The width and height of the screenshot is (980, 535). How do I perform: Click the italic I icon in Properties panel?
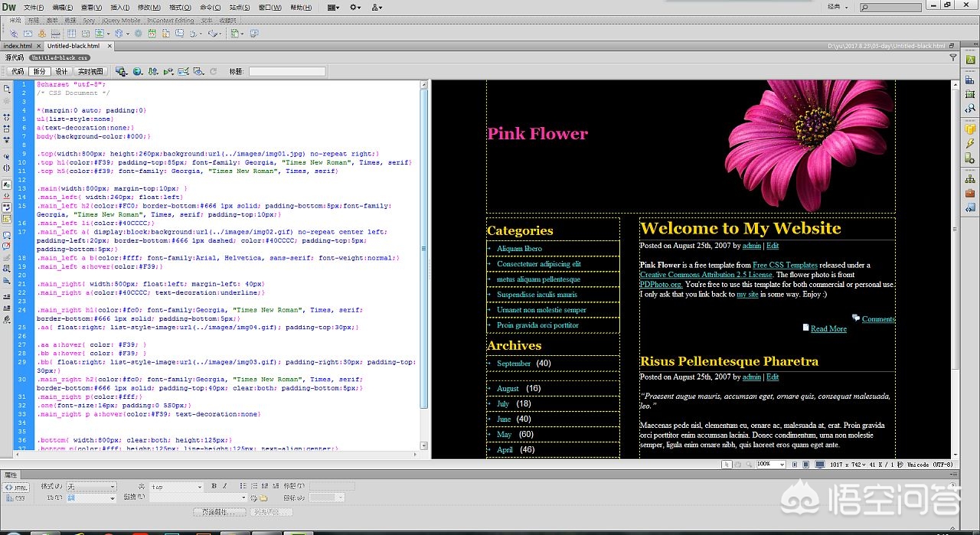224,486
